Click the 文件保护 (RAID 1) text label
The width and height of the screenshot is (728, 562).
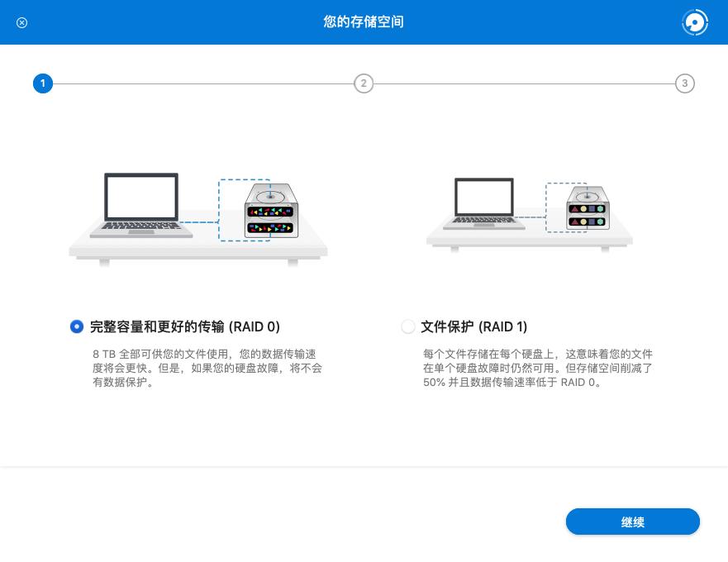click(x=473, y=326)
